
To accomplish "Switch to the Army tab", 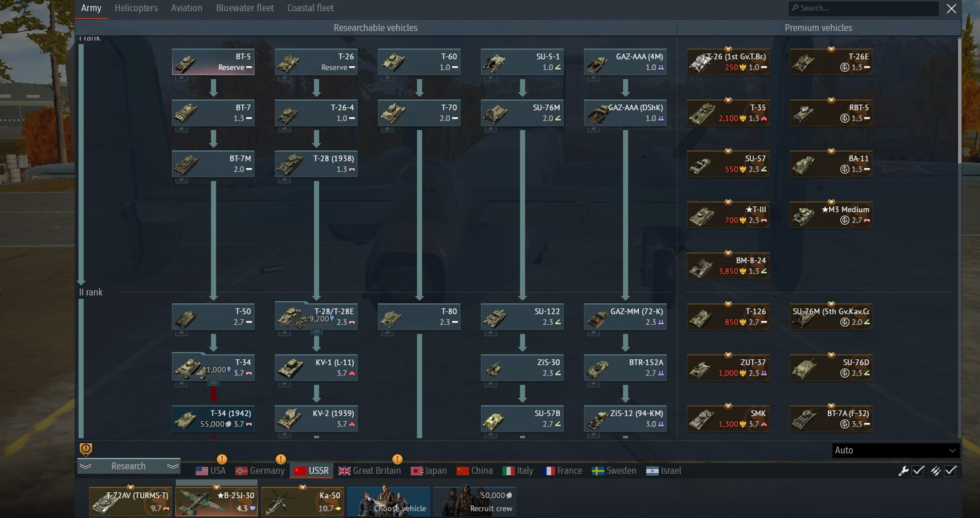I will click(92, 9).
